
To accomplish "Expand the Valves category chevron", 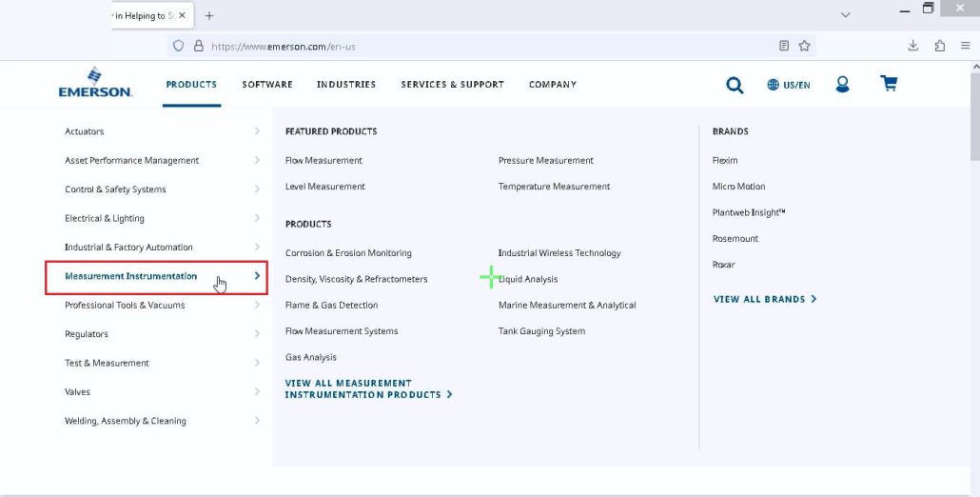I will (257, 391).
